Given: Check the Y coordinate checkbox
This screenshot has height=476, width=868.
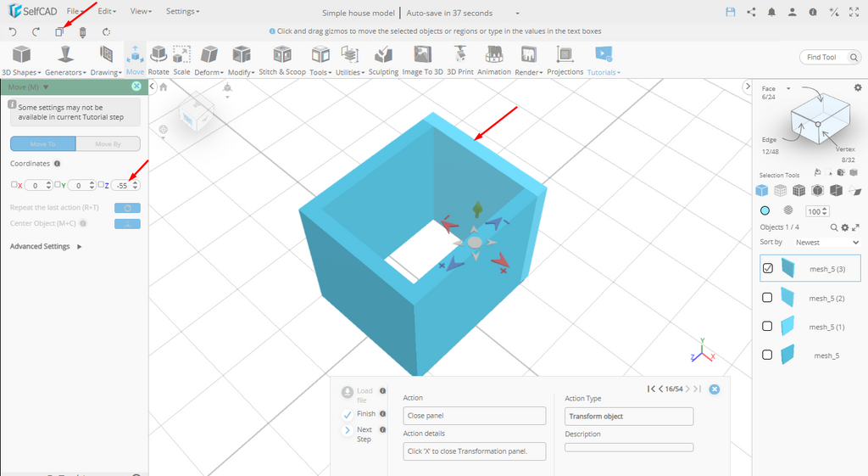Looking at the screenshot, I should [58, 184].
